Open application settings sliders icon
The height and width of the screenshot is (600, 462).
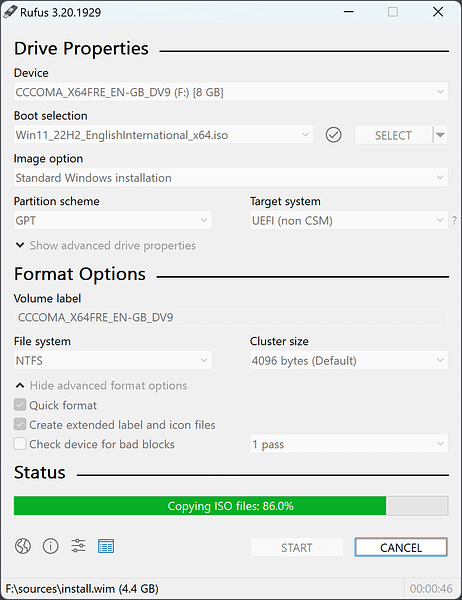click(x=78, y=546)
